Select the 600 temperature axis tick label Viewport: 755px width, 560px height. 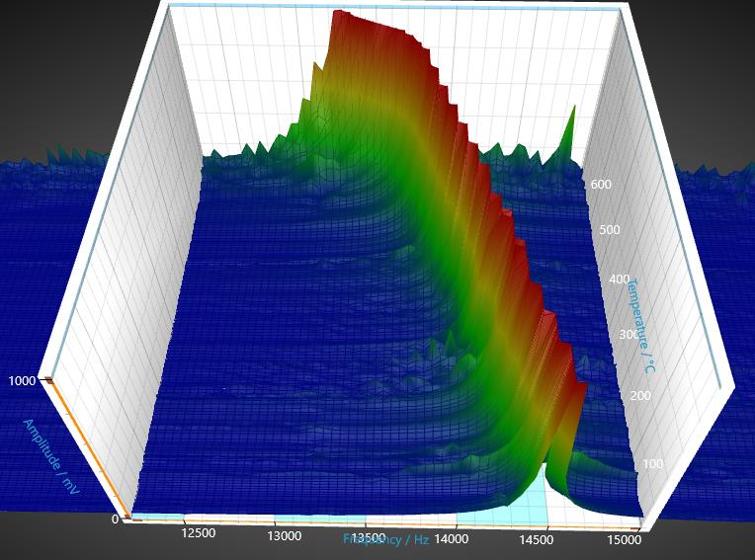(602, 185)
